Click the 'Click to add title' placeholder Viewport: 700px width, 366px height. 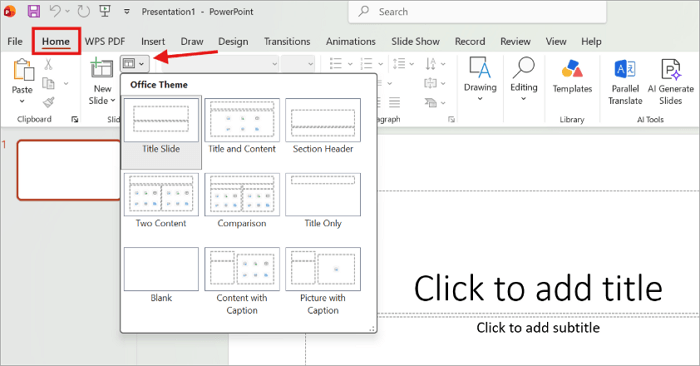pyautogui.click(x=538, y=288)
